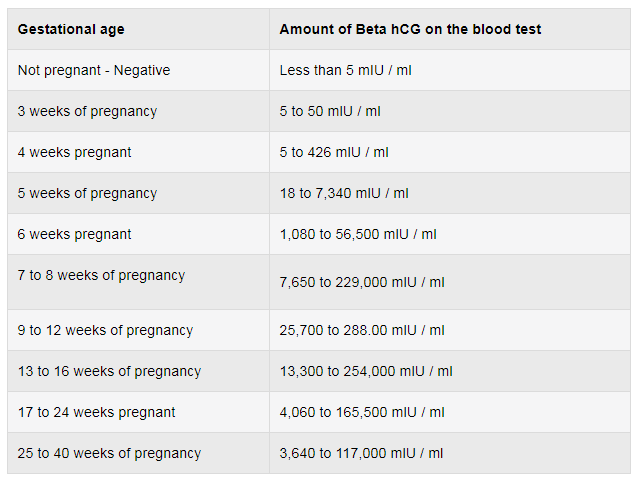This screenshot has height=485, width=640.
Task: Click the '25,700 to 288.00 mIU / ml' value
Action: [362, 330]
